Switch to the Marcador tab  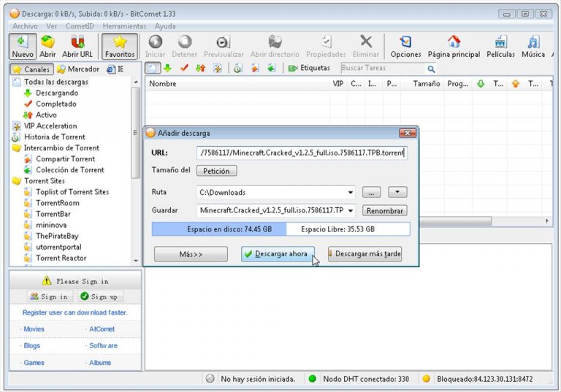pyautogui.click(x=79, y=69)
